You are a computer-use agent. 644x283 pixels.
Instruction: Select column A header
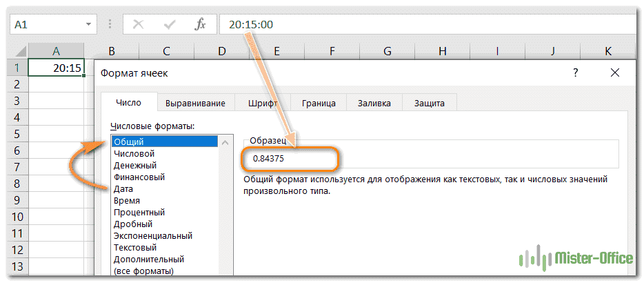pos(56,51)
